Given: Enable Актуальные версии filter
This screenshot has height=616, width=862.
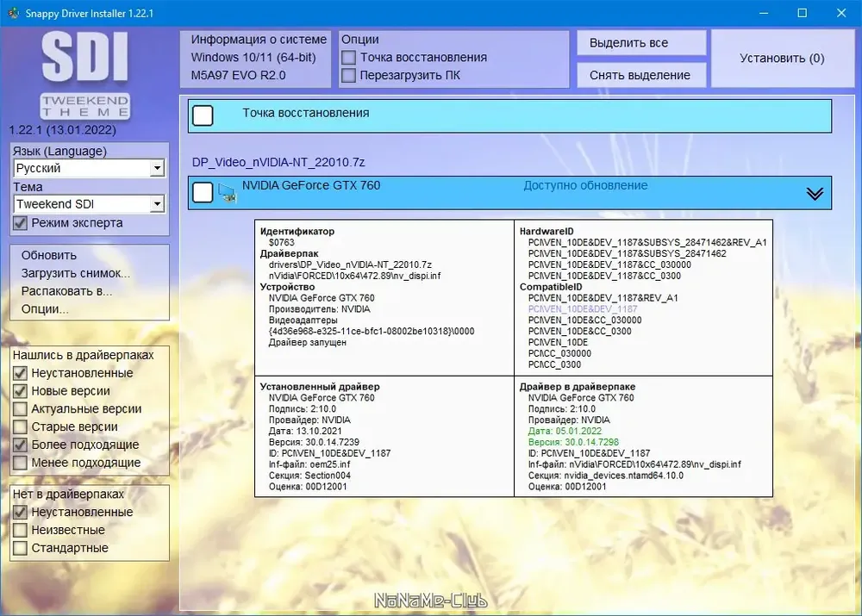Looking at the screenshot, I should pyautogui.click(x=20, y=409).
